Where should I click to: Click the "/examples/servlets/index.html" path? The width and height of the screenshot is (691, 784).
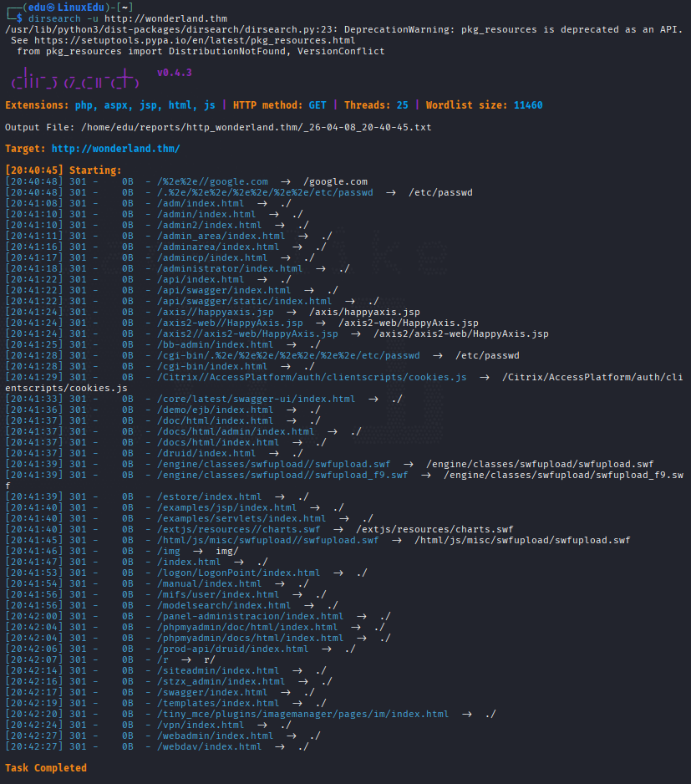tap(241, 518)
